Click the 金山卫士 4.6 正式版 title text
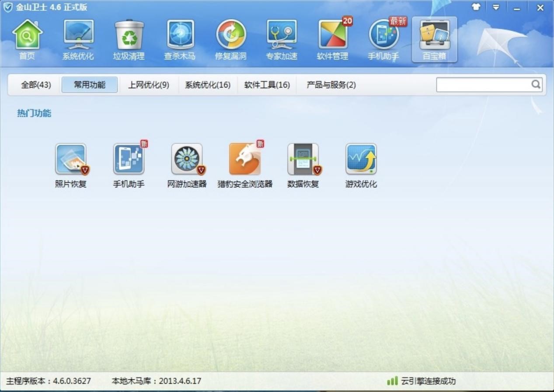The height and width of the screenshot is (392, 554). [x=52, y=7]
